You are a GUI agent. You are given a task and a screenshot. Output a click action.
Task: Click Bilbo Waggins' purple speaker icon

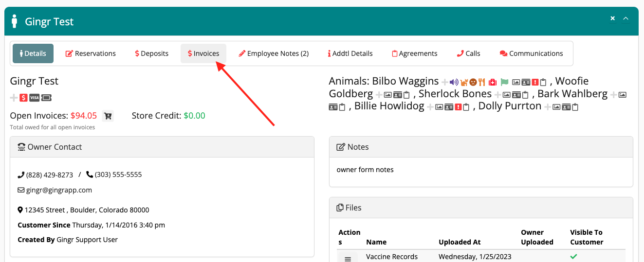pyautogui.click(x=454, y=82)
